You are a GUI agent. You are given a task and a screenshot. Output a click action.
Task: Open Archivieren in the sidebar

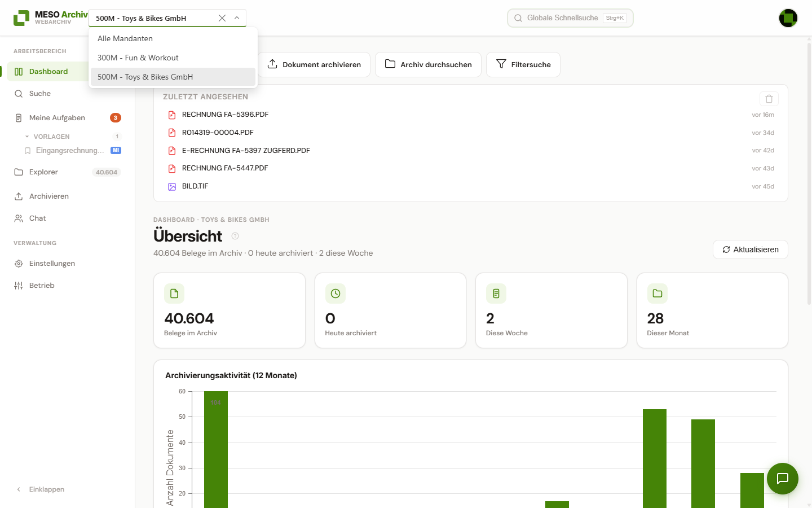pyautogui.click(x=68, y=196)
